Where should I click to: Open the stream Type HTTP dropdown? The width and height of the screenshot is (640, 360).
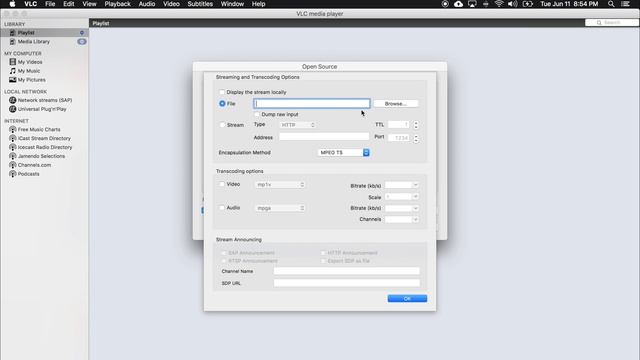pos(298,125)
